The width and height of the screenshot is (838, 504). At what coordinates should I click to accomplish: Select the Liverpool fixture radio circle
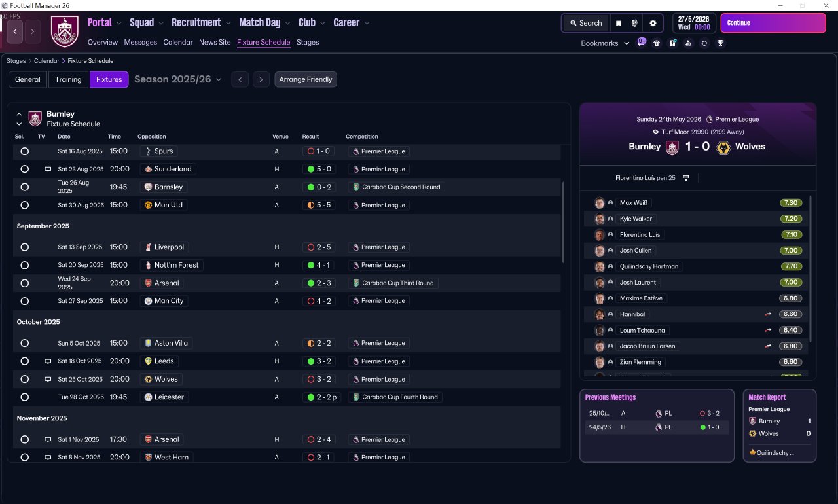click(x=24, y=247)
